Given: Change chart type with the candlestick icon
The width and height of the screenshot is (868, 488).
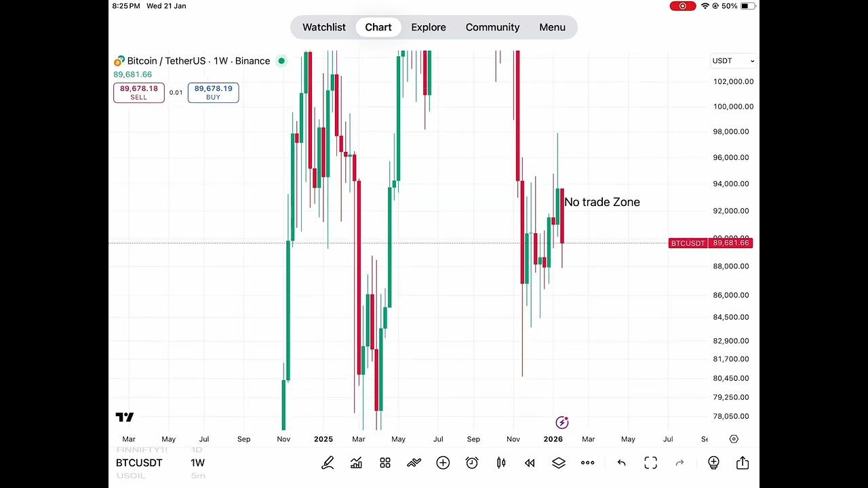Looking at the screenshot, I should [x=501, y=463].
